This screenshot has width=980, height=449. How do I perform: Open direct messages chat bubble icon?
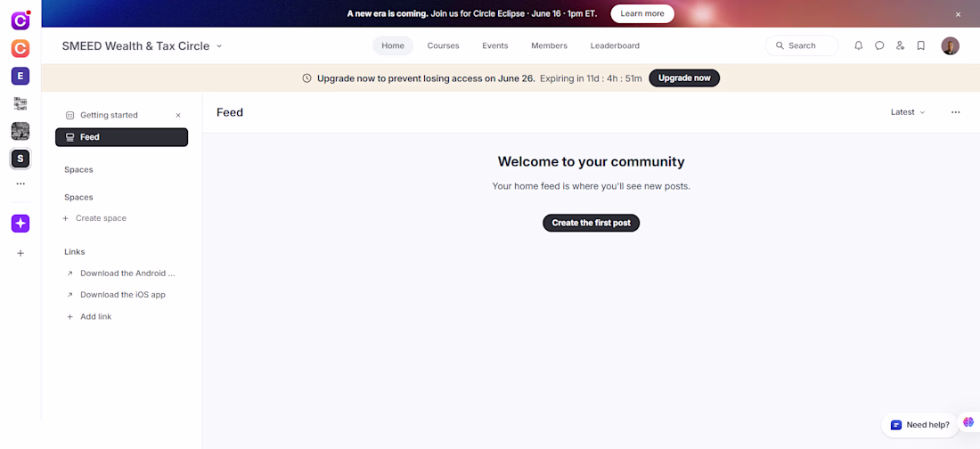tap(879, 45)
